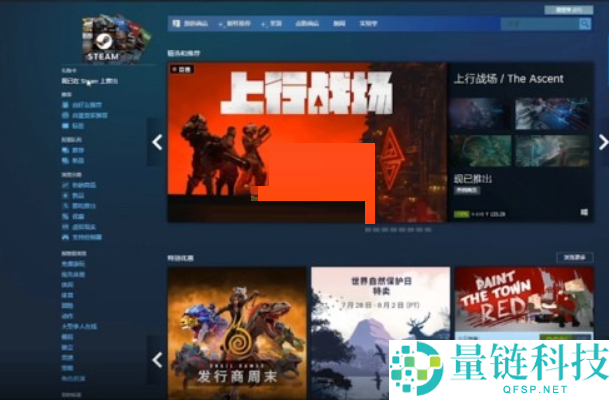609x400 pixels.
Task: Open the 类别 categories dropdown
Action: point(274,22)
